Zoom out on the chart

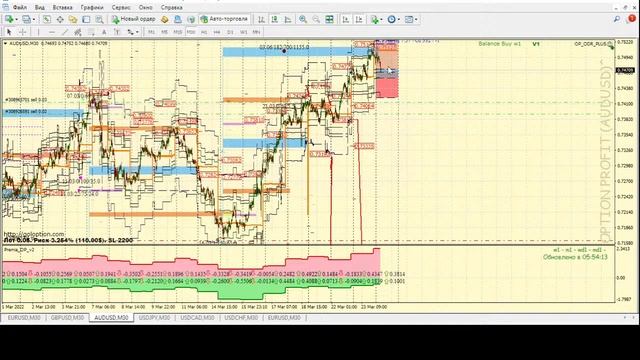(x=316, y=19)
